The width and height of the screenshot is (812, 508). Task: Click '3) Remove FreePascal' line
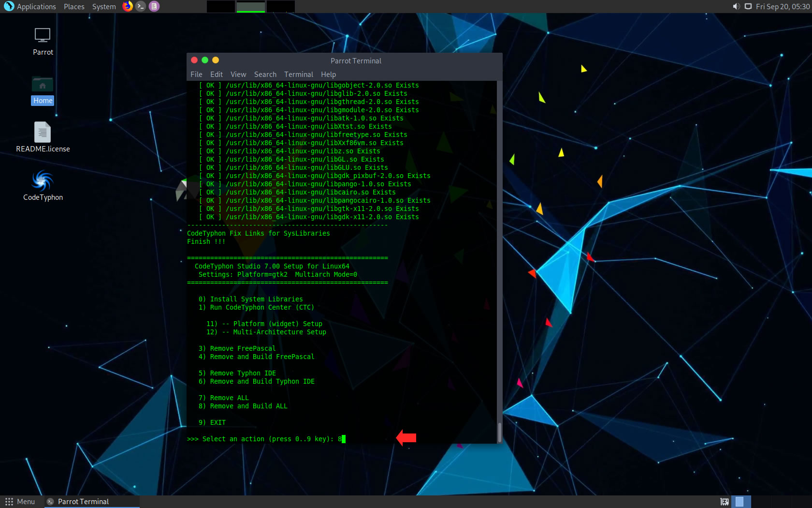pos(237,349)
